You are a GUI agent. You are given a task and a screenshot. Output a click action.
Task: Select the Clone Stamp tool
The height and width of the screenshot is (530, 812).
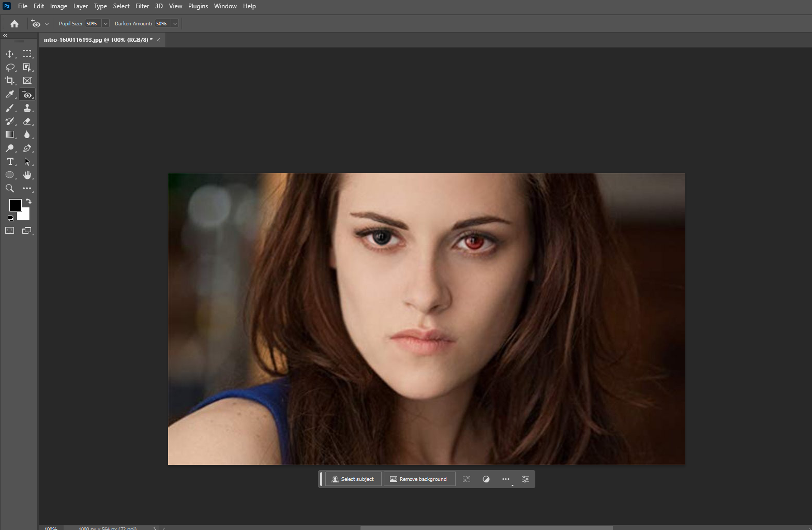tap(27, 108)
